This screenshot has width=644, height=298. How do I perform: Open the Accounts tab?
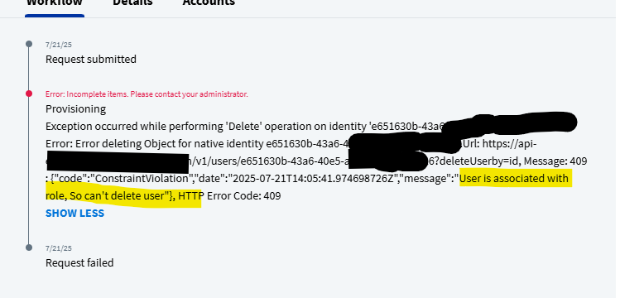(209, 3)
